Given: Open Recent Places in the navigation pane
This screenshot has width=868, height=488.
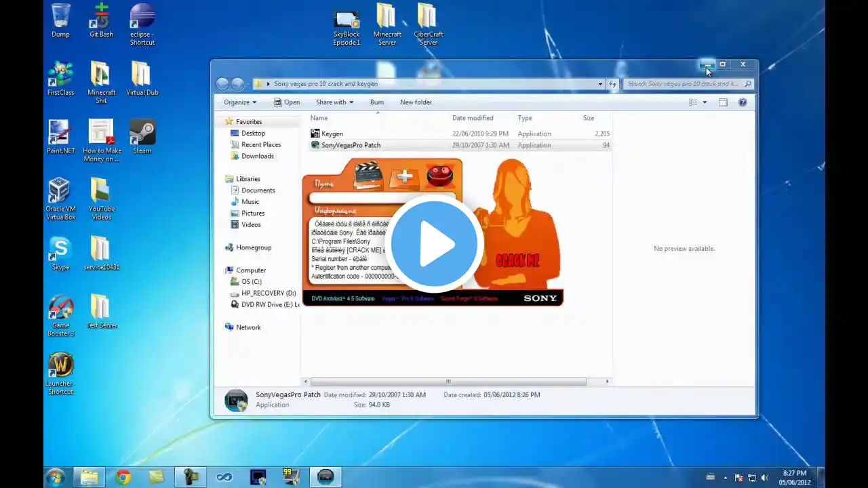Looking at the screenshot, I should [261, 144].
